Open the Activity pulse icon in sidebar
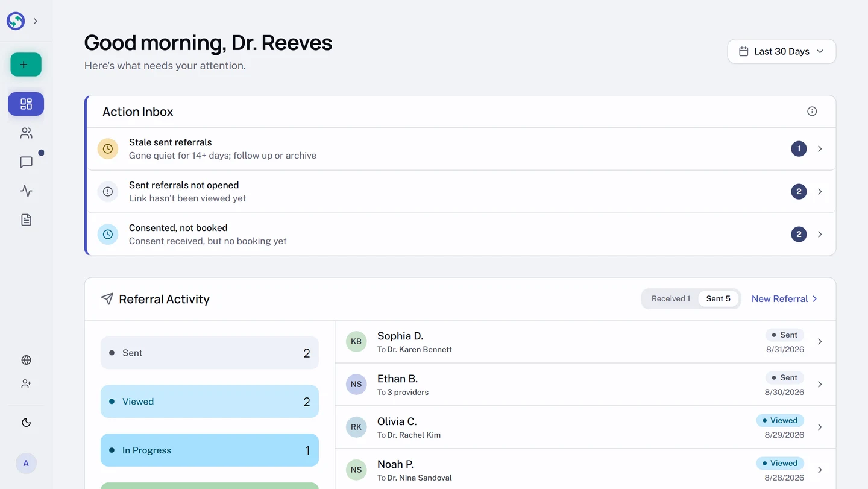This screenshot has height=489, width=868. 26,191
